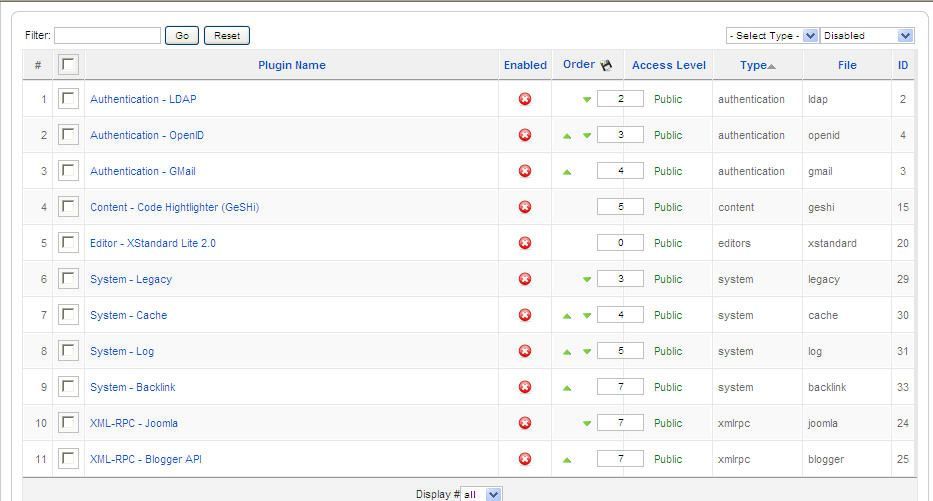Image resolution: width=933 pixels, height=501 pixels.
Task: Click the Filter text input field
Action: pos(108,36)
